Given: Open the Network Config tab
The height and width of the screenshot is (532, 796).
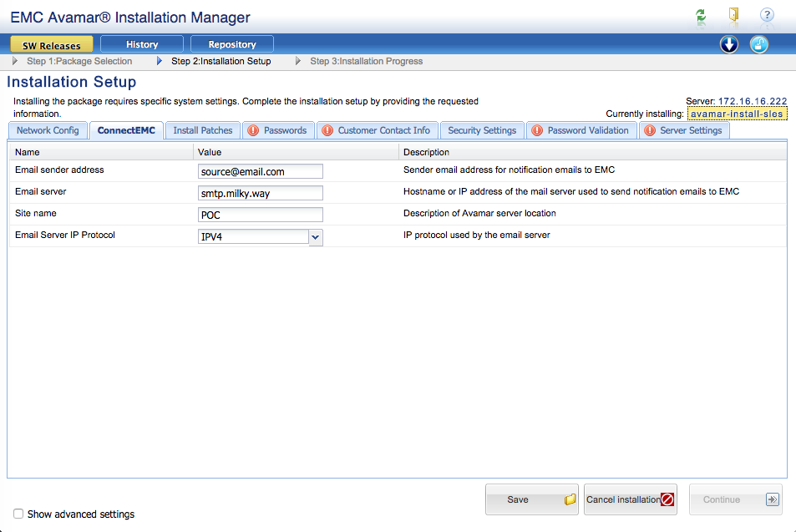Looking at the screenshot, I should coord(48,130).
